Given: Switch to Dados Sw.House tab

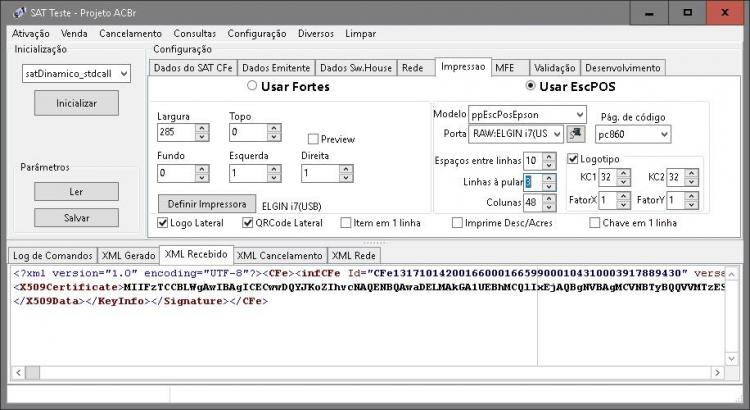Looking at the screenshot, I should point(356,68).
